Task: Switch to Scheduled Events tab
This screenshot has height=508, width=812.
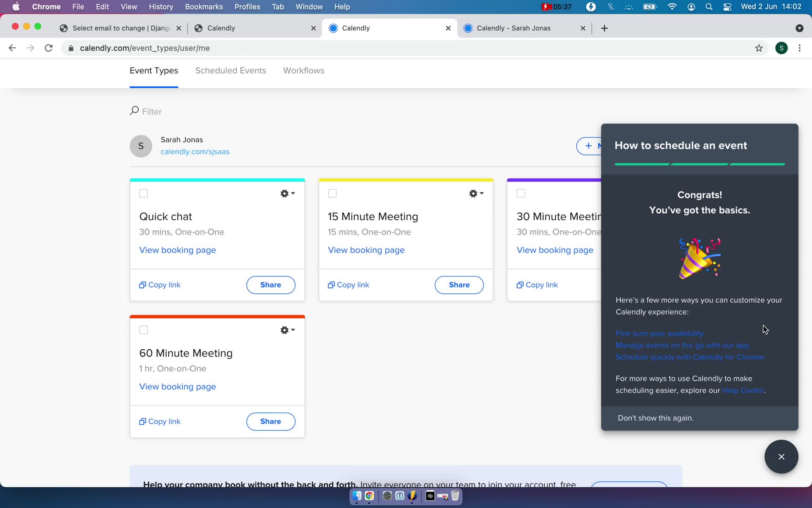Action: point(230,70)
